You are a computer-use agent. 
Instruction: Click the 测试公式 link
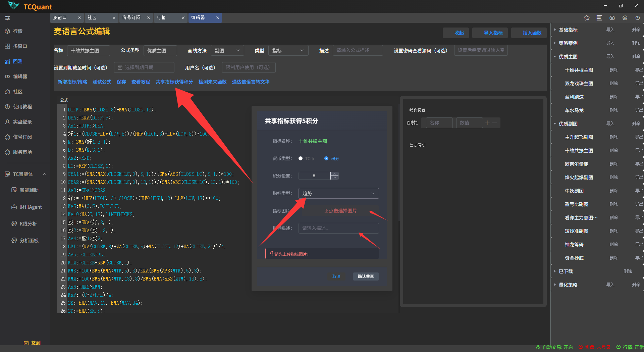point(102,82)
